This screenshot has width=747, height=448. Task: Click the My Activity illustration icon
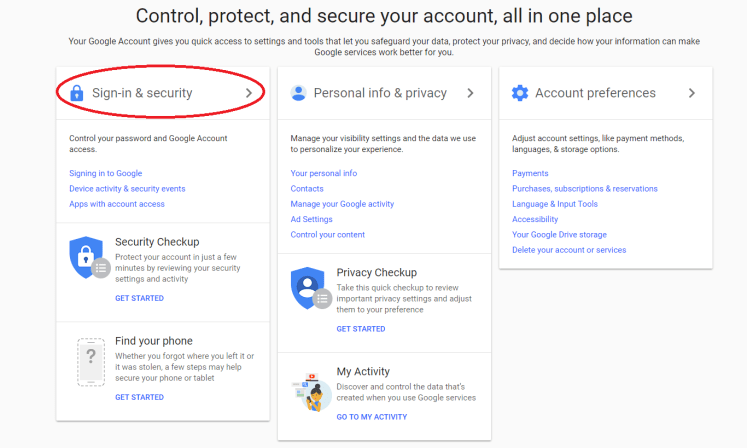(x=309, y=392)
